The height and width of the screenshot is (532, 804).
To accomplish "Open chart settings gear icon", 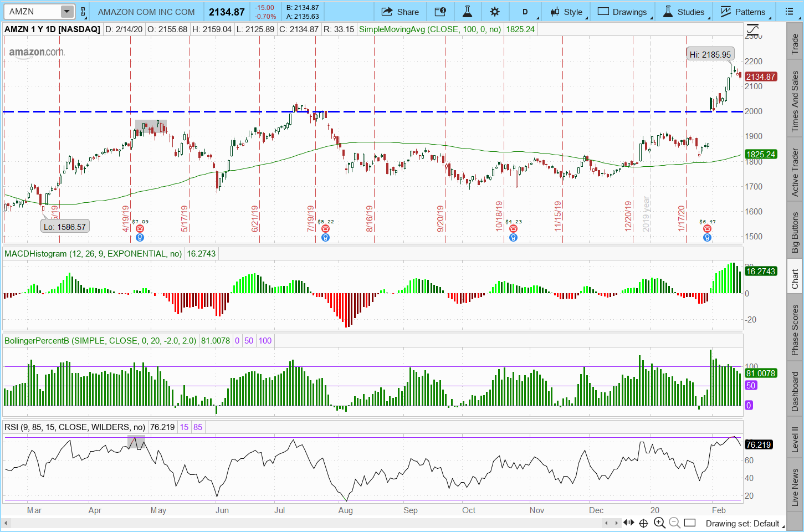I will pos(495,12).
